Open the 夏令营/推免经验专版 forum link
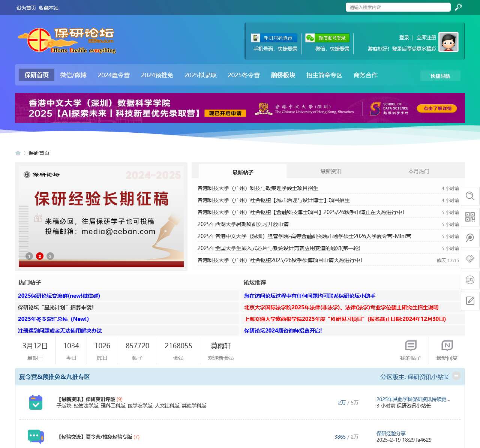The width and height of the screenshot is (480, 448). click(x=94, y=437)
